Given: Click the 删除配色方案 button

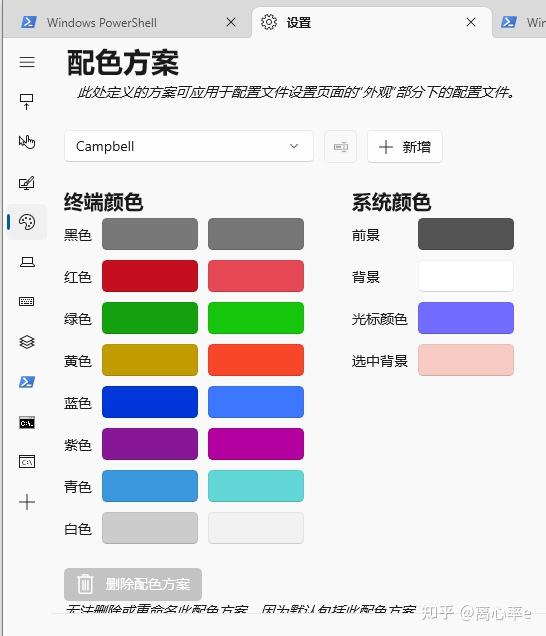Looking at the screenshot, I should point(133,584).
